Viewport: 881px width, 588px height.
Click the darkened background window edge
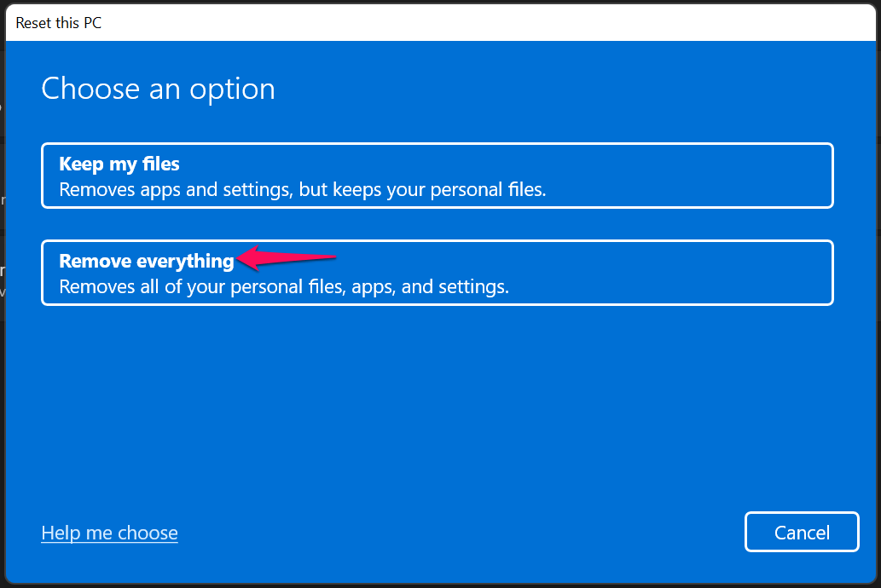3,298
